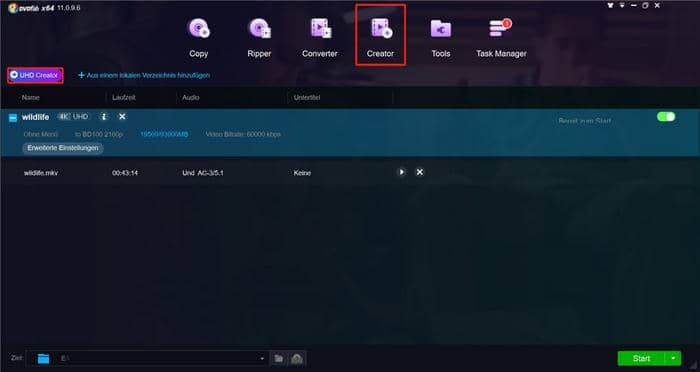Click the 00:43:14 runtime value

click(x=125, y=173)
